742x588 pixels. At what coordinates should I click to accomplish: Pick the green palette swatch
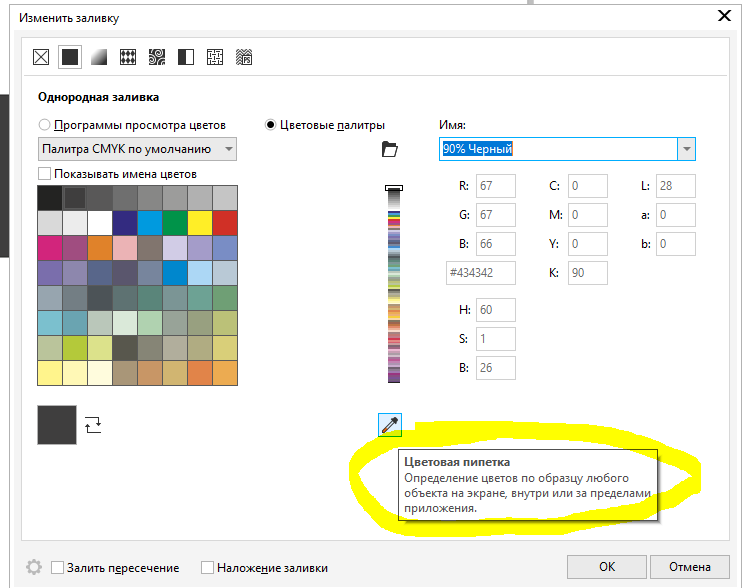point(175,223)
